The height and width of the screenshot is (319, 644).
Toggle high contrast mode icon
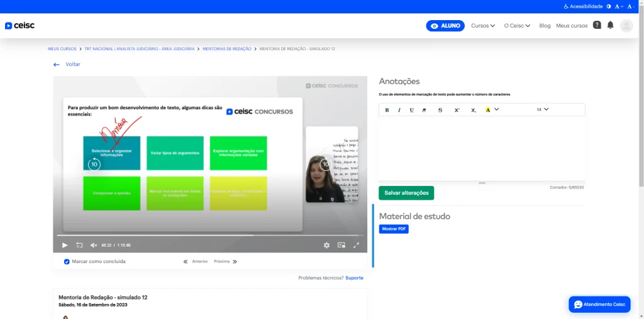[609, 6]
